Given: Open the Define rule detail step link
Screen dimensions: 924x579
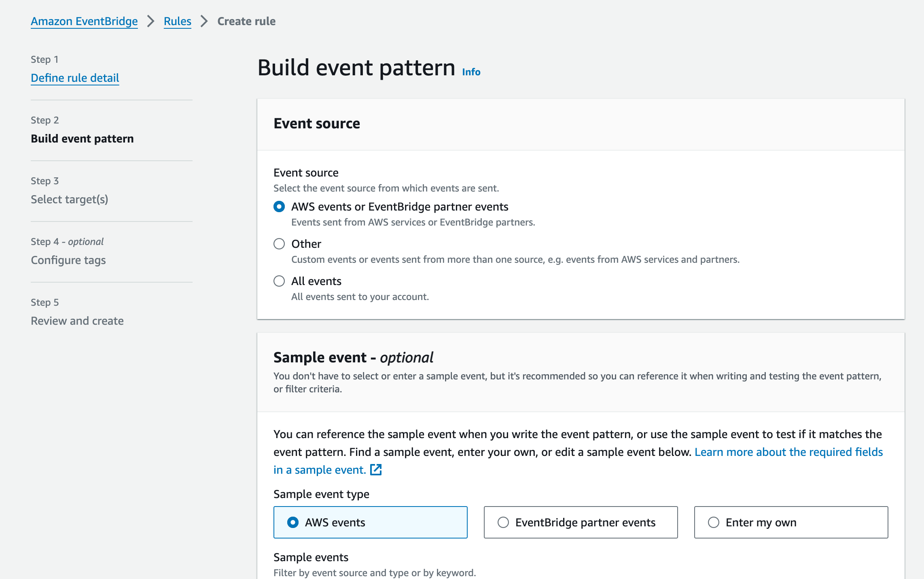Looking at the screenshot, I should pyautogui.click(x=75, y=78).
